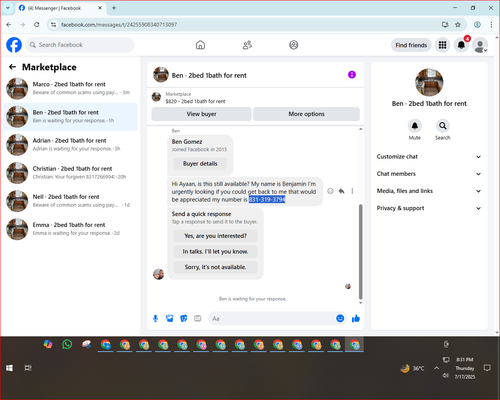Open Adrian - 2bed 1bath for rent chat
Image resolution: width=500 pixels, height=400 pixels.
click(x=70, y=145)
